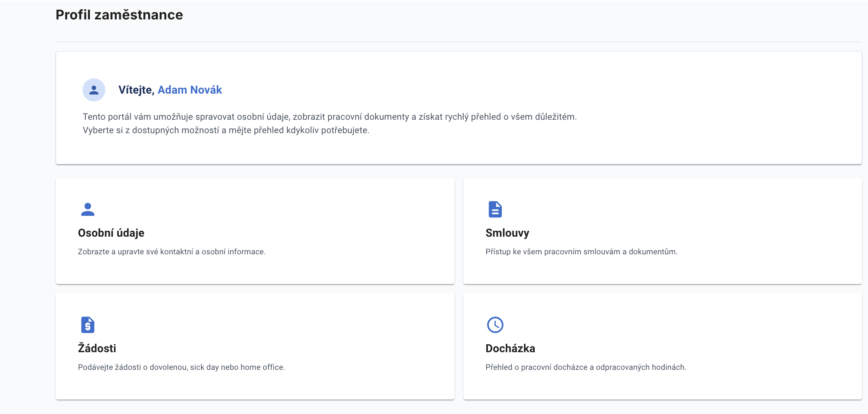
Task: Click the 'Podávejte žádosti o dovolenou' description
Action: point(181,367)
